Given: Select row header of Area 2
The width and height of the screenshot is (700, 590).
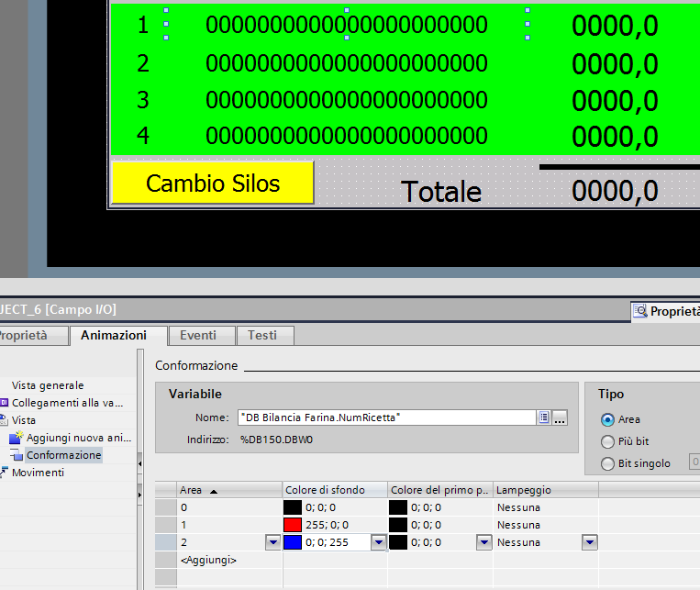Looking at the screenshot, I should 166,542.
